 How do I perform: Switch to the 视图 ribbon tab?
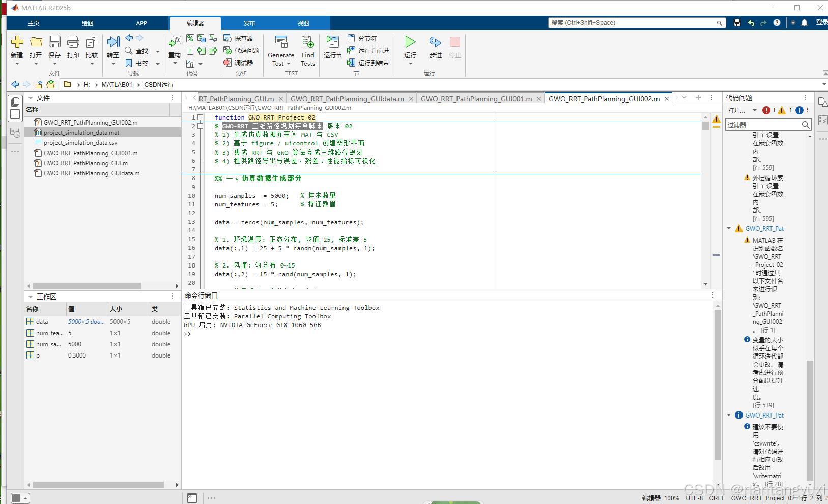click(303, 23)
